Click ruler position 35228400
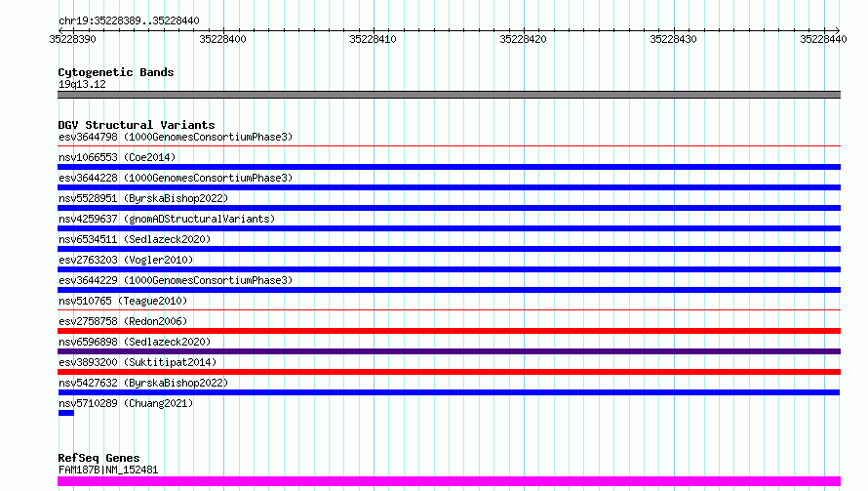The height and width of the screenshot is (491, 868). pos(222,39)
